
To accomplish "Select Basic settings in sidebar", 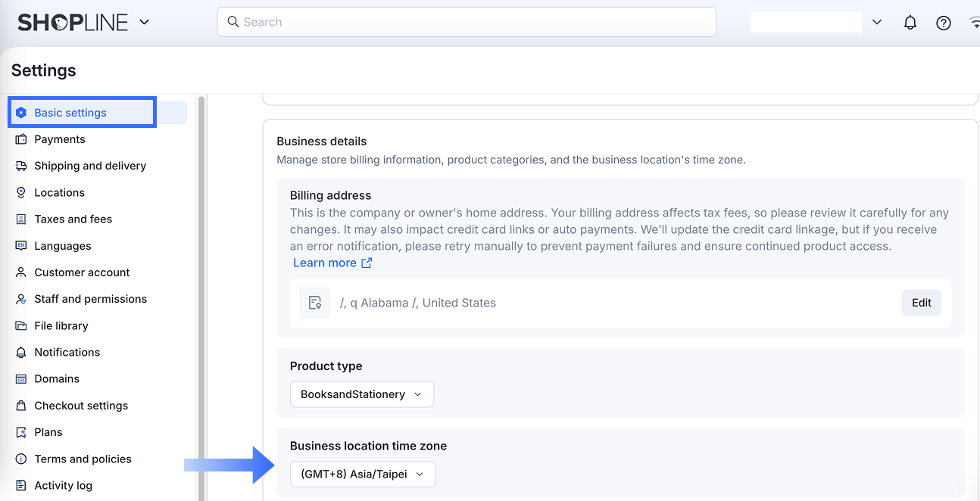I will [70, 113].
